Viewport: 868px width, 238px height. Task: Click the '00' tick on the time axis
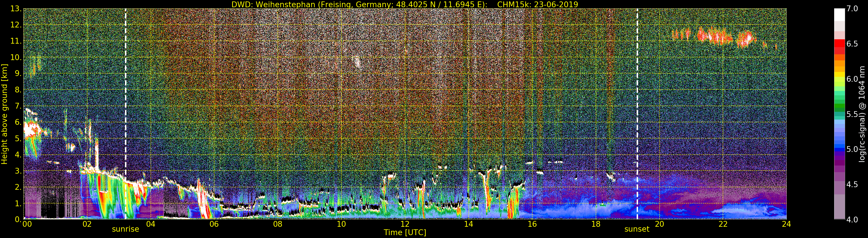[27, 224]
